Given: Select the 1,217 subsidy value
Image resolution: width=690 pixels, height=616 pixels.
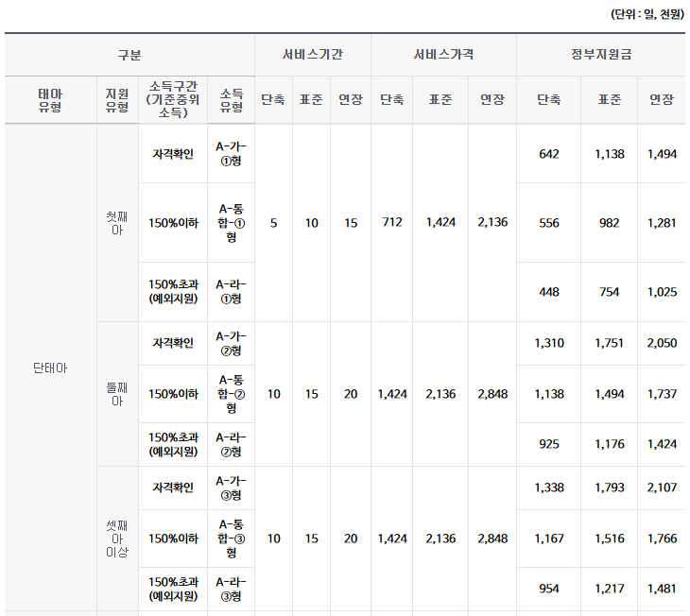Looking at the screenshot, I should click(609, 590).
